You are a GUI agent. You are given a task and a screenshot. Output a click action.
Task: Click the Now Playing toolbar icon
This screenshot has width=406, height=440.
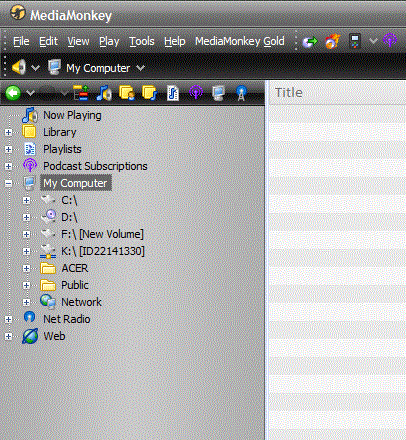(104, 93)
